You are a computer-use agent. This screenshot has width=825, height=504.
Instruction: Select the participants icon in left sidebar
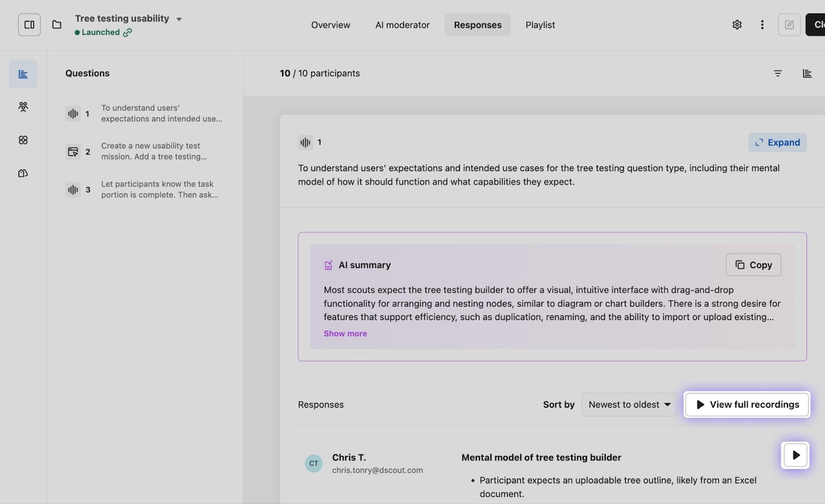pyautogui.click(x=23, y=107)
